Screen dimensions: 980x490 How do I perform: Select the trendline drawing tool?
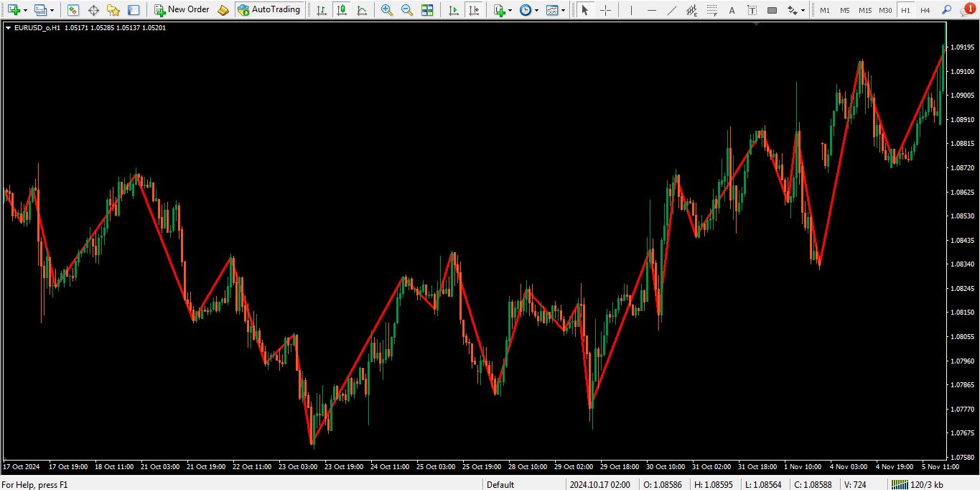(671, 10)
